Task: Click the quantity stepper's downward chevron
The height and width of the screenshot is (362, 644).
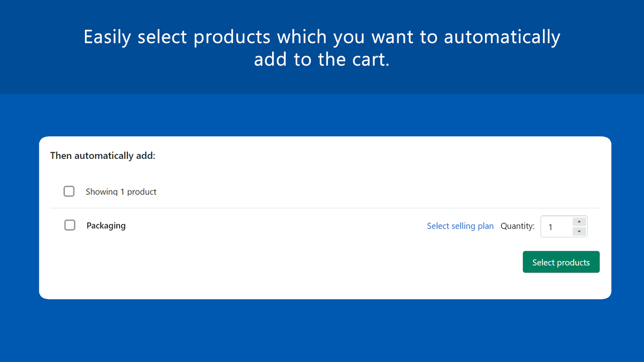Action: 579,231
